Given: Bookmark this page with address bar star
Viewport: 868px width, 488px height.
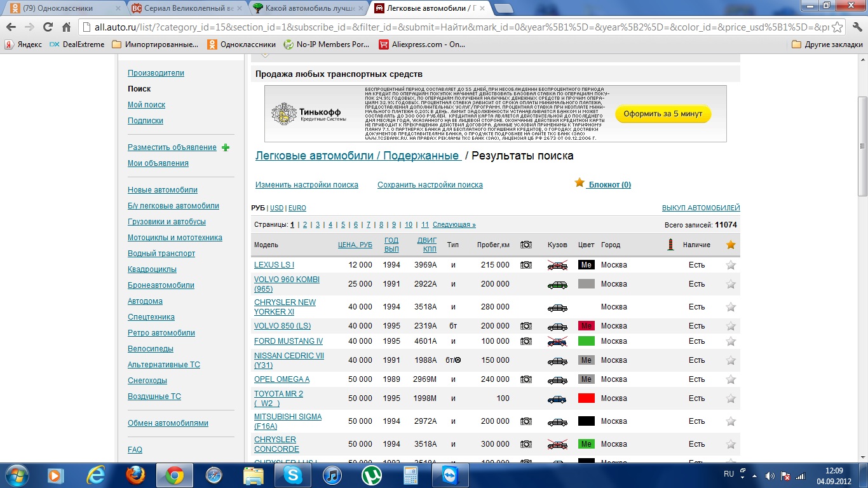Looking at the screenshot, I should [837, 27].
